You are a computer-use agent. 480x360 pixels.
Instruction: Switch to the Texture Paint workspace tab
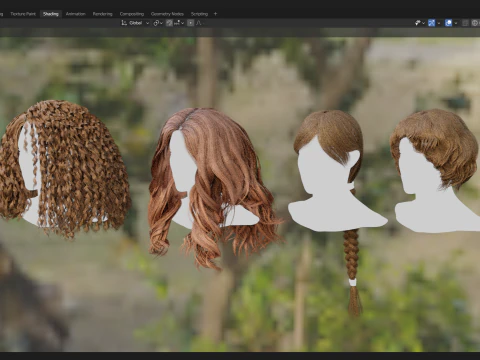pyautogui.click(x=23, y=14)
